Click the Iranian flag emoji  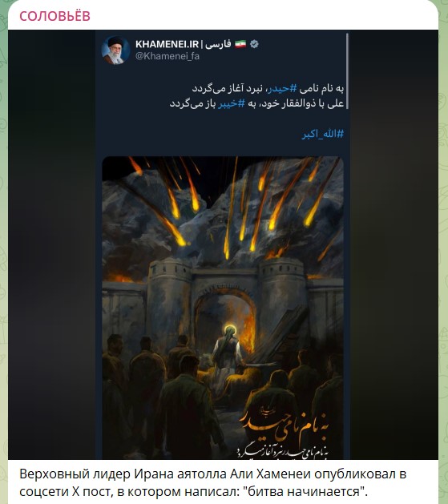click(240, 44)
